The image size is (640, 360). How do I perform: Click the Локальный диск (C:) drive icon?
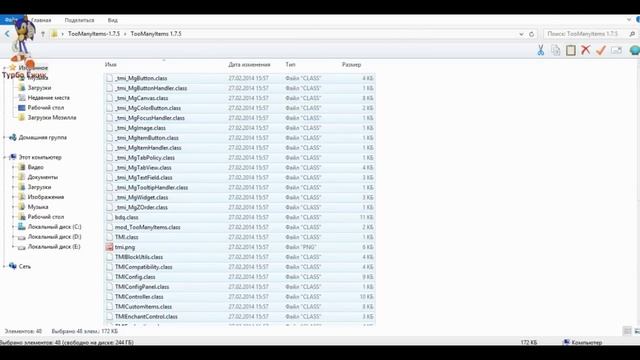tap(22, 227)
